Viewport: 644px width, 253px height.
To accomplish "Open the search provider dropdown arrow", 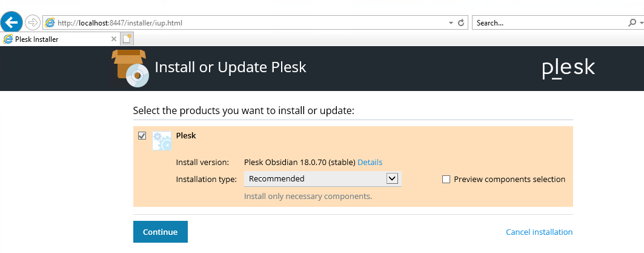I will 641,23.
